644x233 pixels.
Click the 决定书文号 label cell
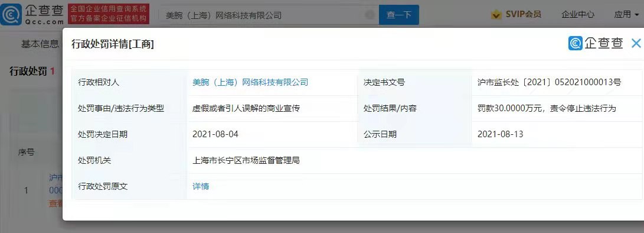click(x=414, y=82)
